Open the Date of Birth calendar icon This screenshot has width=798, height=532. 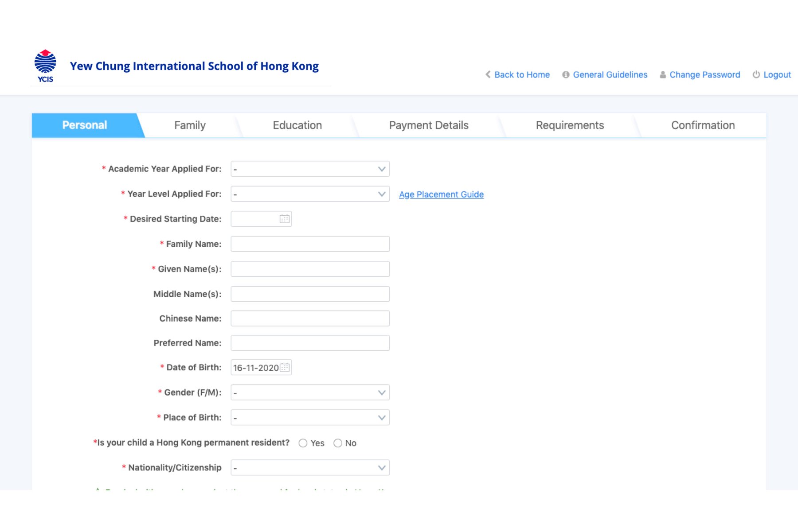click(x=285, y=368)
